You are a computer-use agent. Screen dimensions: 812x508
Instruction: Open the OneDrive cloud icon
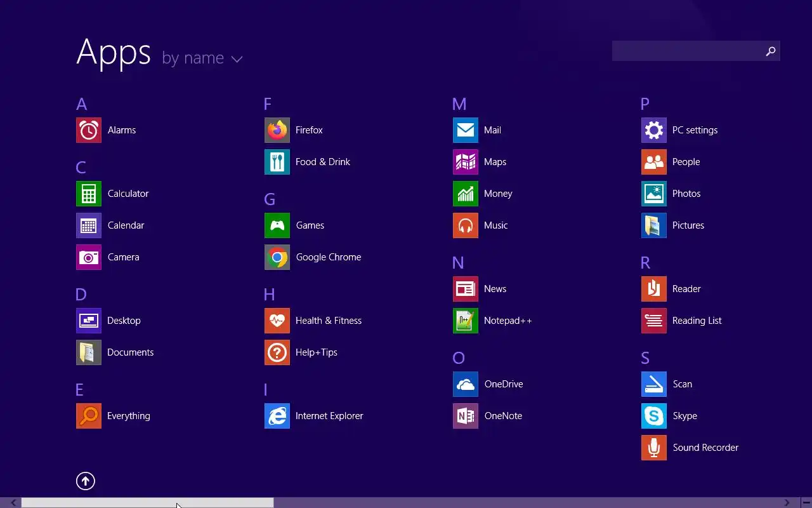(x=466, y=384)
